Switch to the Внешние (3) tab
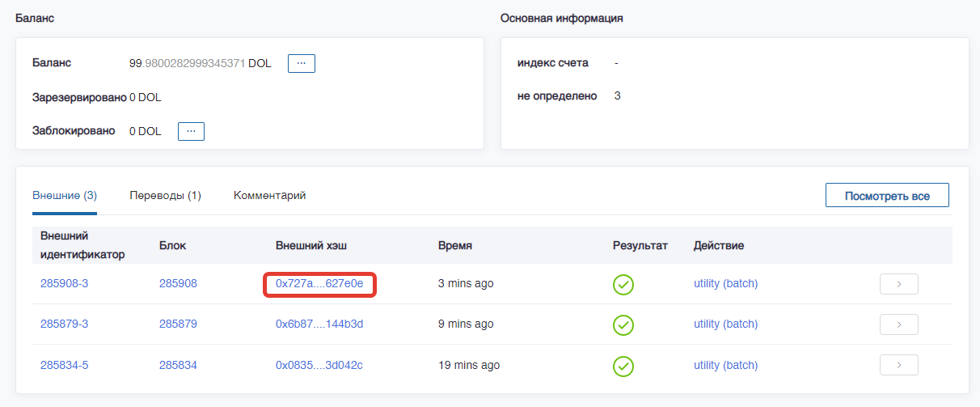Screen dimensions: 980x407 pos(65,196)
